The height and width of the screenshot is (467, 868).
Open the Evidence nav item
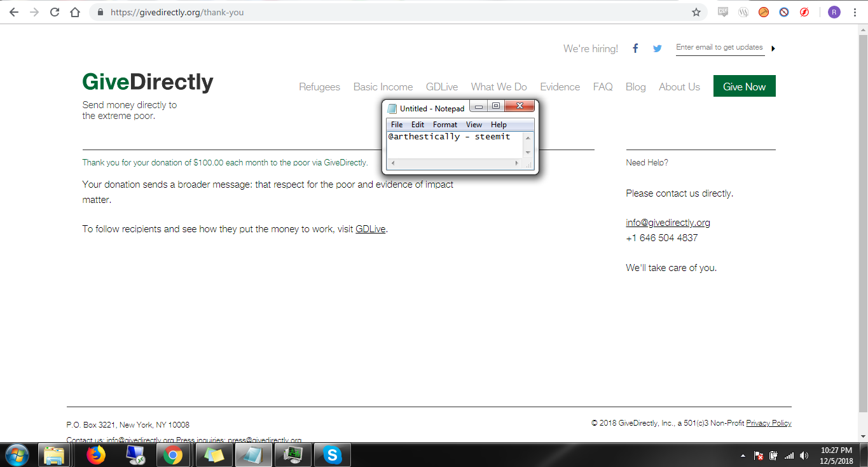(560, 87)
